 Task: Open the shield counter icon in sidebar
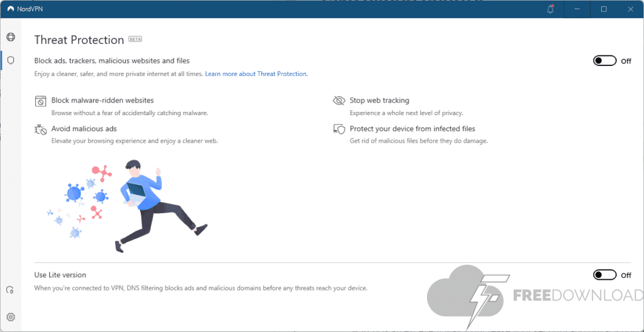[x=10, y=290]
